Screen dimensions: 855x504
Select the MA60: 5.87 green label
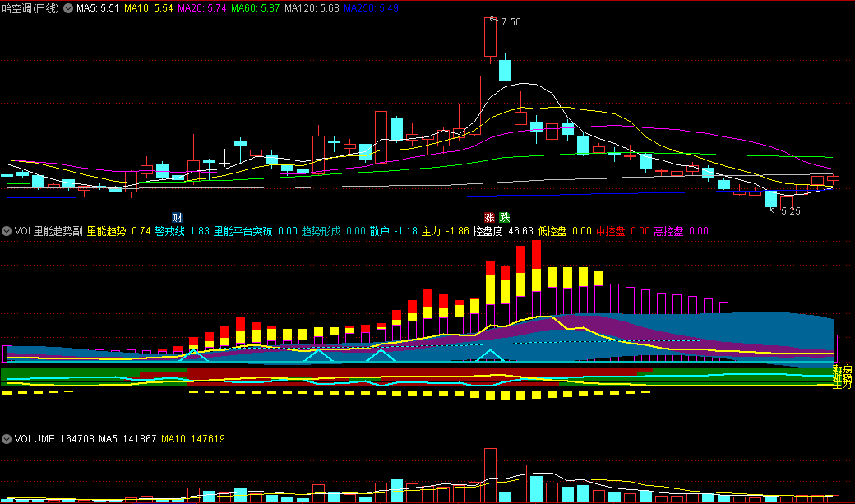[x=255, y=8]
